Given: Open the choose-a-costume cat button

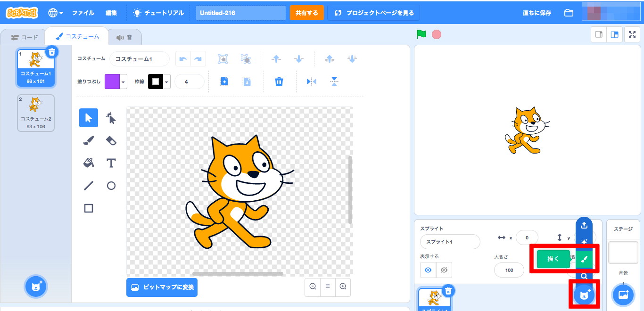Looking at the screenshot, I should [36, 286].
